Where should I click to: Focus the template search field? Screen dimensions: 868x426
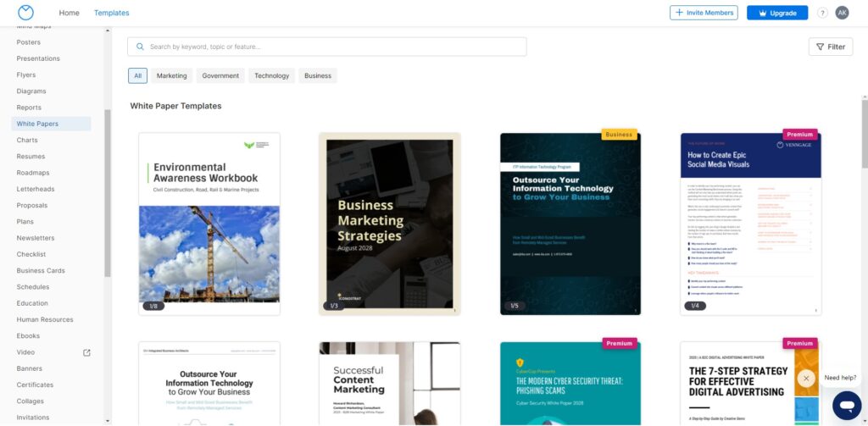(x=326, y=47)
